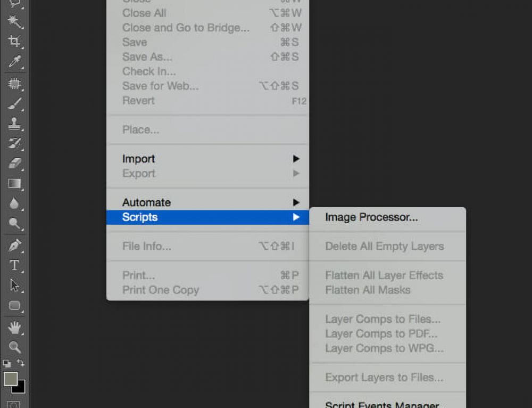Viewport: 532px width, 408px height.
Task: Select the Crop tool
Action: [x=14, y=42]
